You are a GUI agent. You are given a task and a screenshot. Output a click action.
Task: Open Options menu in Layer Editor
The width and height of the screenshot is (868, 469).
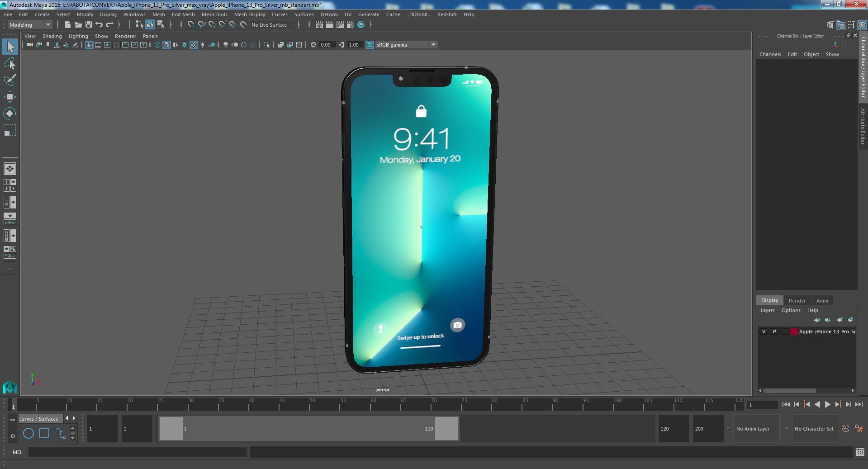click(791, 310)
